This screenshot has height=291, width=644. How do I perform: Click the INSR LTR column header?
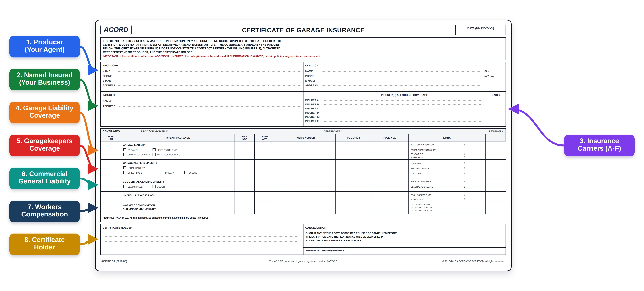pyautogui.click(x=111, y=138)
